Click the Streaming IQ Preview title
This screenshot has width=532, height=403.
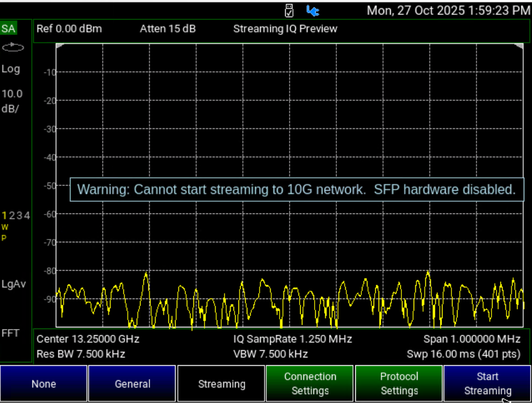pos(285,29)
